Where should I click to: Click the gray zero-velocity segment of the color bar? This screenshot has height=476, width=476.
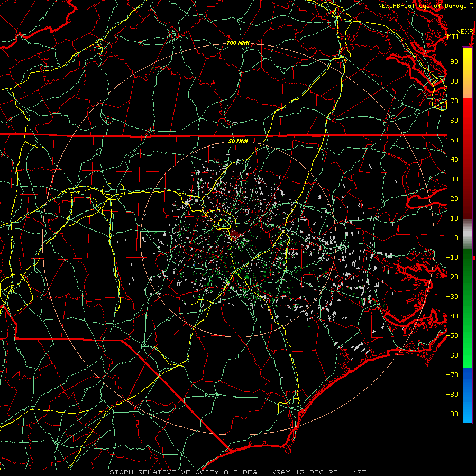[467, 234]
